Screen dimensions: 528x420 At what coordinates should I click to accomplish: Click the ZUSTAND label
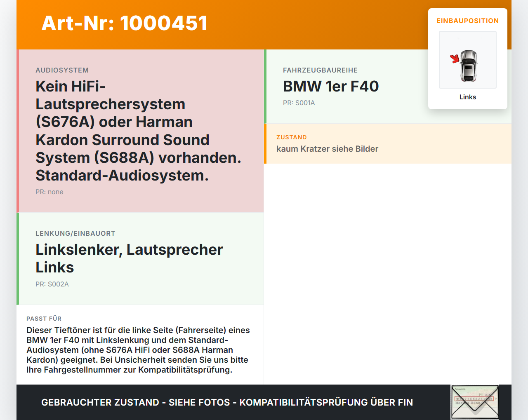pos(292,137)
